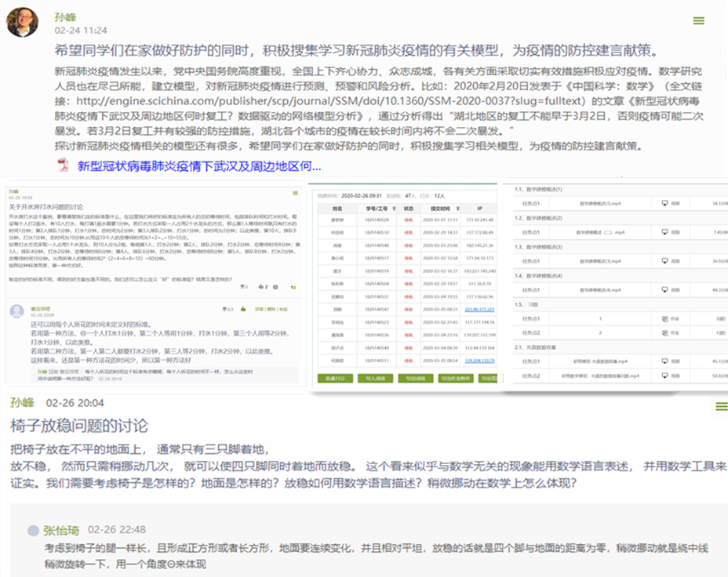The height and width of the screenshot is (577, 728).
Task: Click 孙峰's profile photo avatar
Action: (22, 23)
